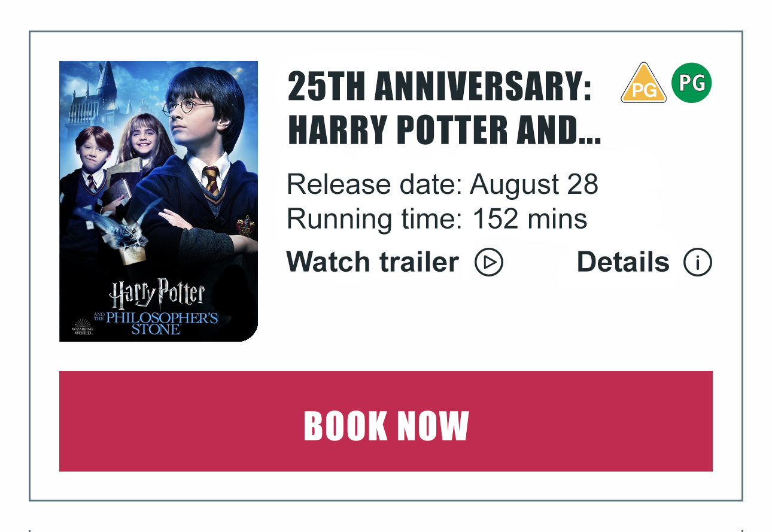772x532 pixels.
Task: Click the info icon beside Details
Action: click(x=698, y=263)
